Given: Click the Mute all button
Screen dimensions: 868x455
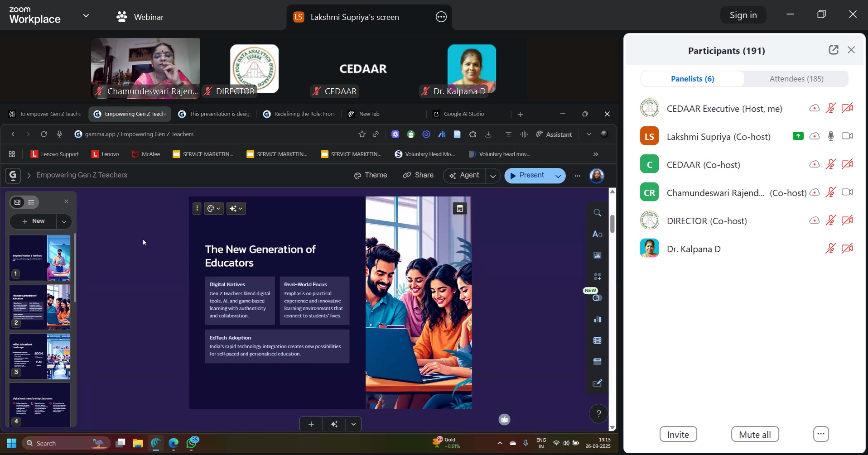Looking at the screenshot, I should click(755, 435).
